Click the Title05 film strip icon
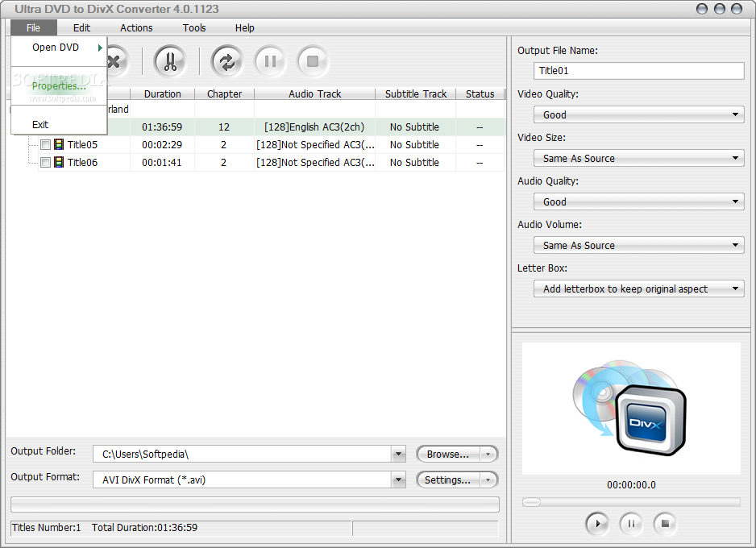The width and height of the screenshot is (756, 548). coord(59,144)
